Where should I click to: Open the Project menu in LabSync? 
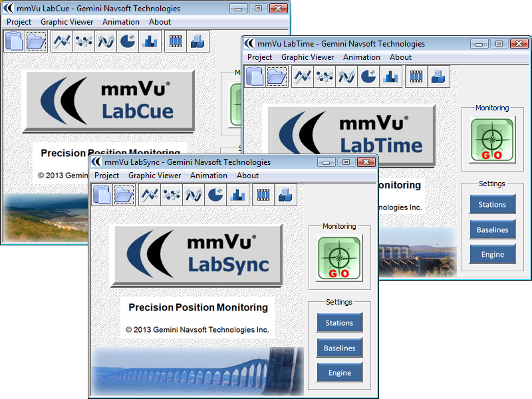point(106,176)
